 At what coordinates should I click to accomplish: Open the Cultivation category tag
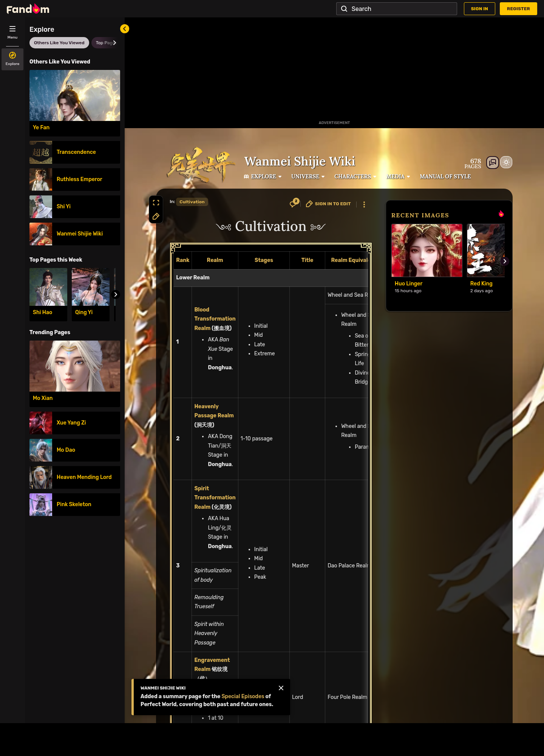coord(192,202)
